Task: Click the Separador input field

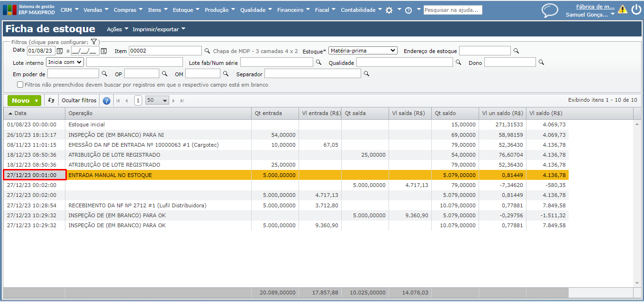Action: pos(312,74)
